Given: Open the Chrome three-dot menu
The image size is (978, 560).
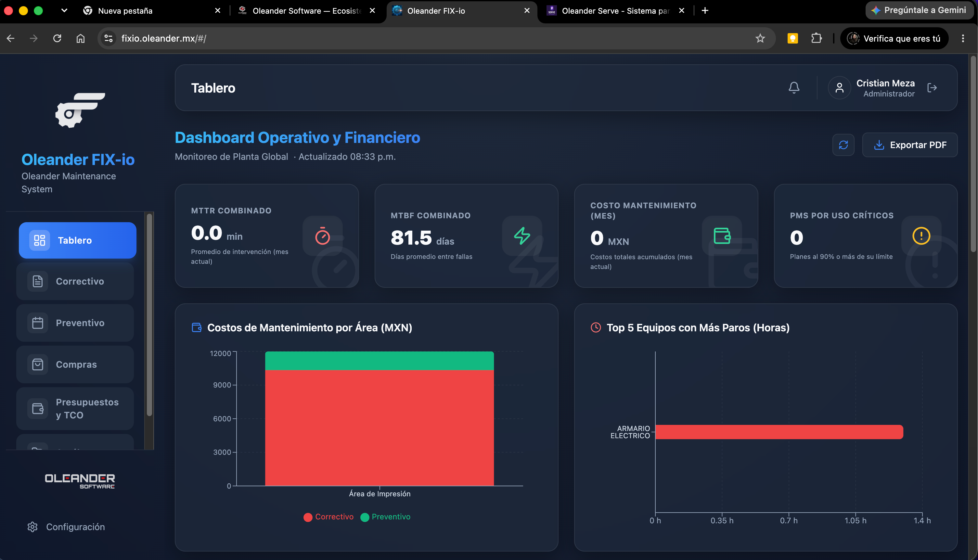Looking at the screenshot, I should pos(963,38).
